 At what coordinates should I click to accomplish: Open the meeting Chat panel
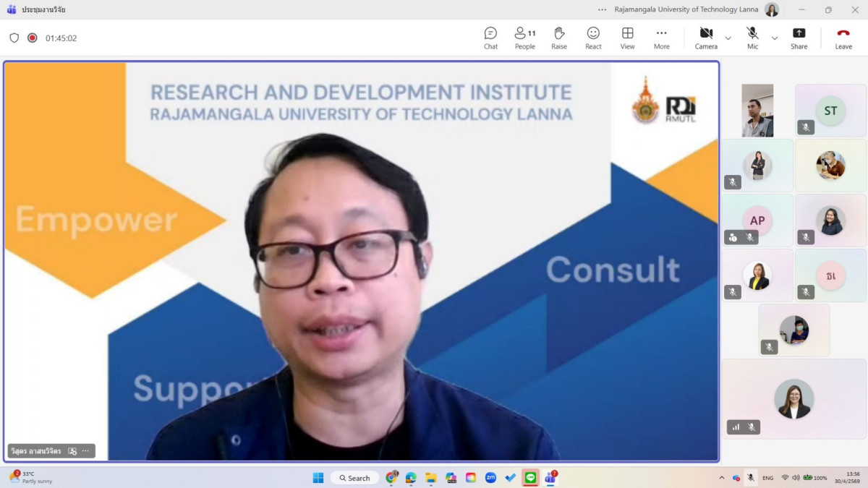click(490, 38)
